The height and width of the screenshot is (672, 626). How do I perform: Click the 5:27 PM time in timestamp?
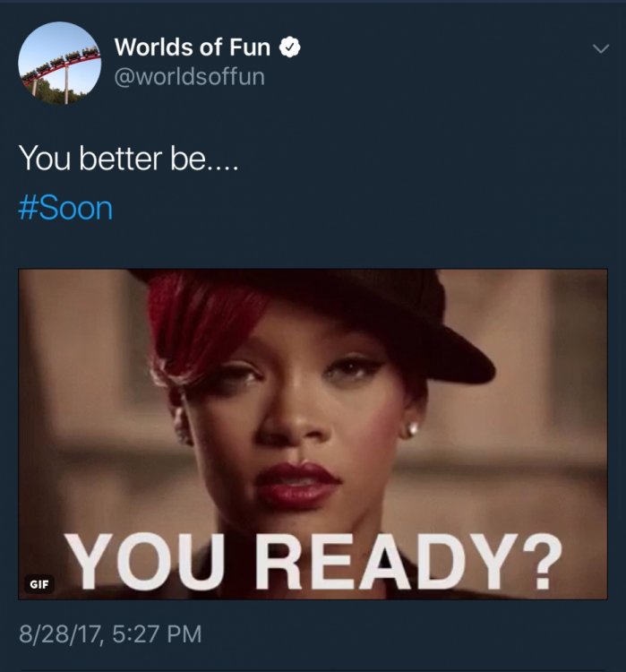coord(157,634)
